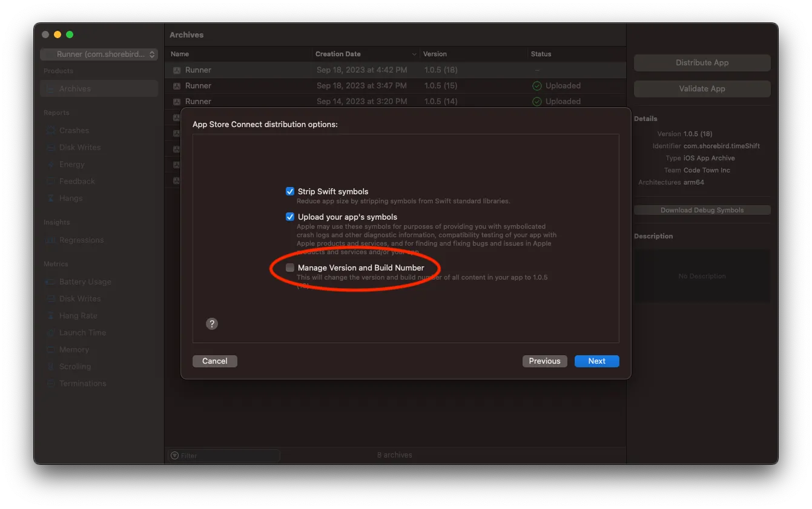This screenshot has width=812, height=509.
Task: Uncheck Upload your app's symbols
Action: point(290,216)
